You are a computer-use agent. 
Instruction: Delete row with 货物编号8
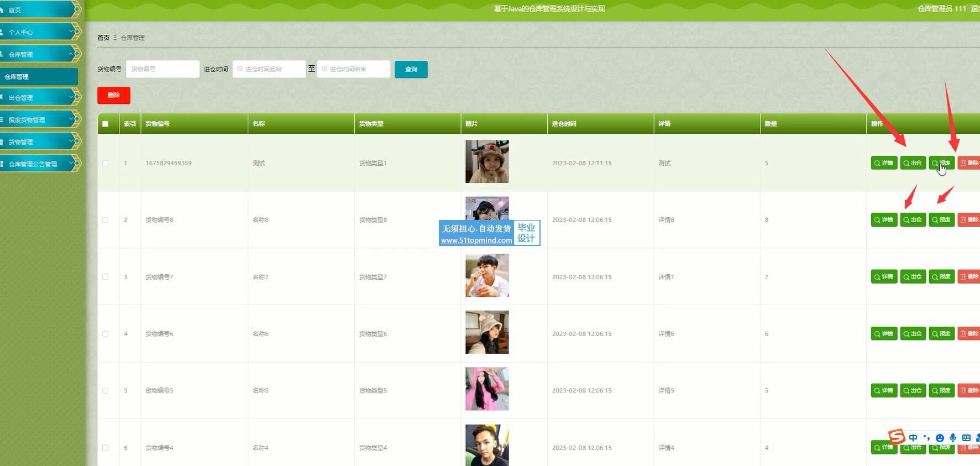pyautogui.click(x=969, y=220)
